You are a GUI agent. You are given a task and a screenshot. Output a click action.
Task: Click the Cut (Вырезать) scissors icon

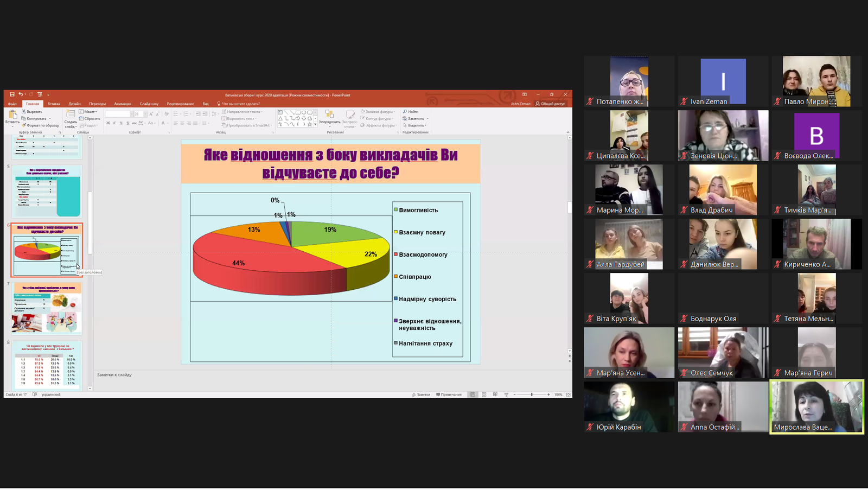click(x=24, y=112)
